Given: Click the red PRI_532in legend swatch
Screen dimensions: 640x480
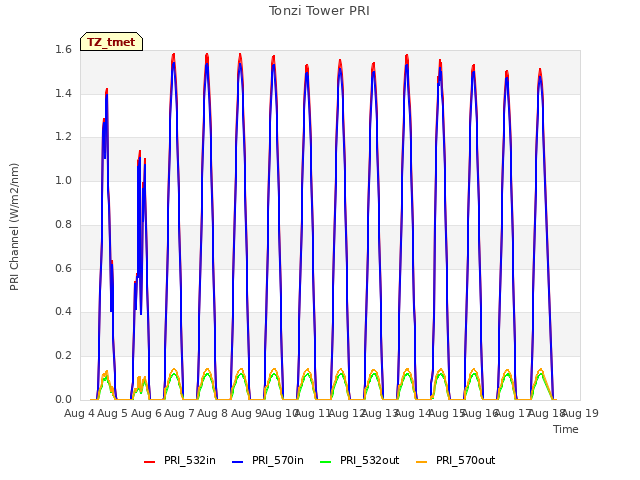Looking at the screenshot, I should (x=149, y=461).
